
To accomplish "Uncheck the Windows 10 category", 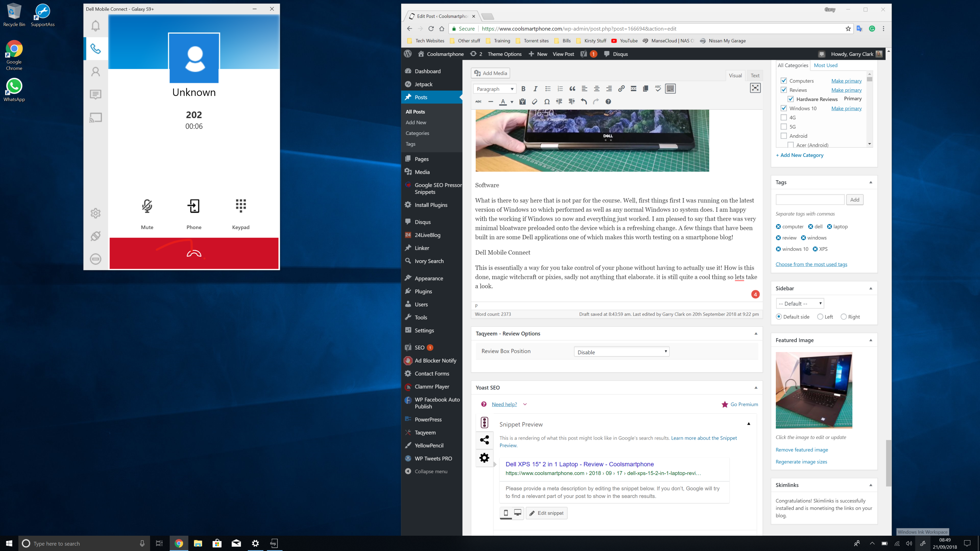I will 784,108.
